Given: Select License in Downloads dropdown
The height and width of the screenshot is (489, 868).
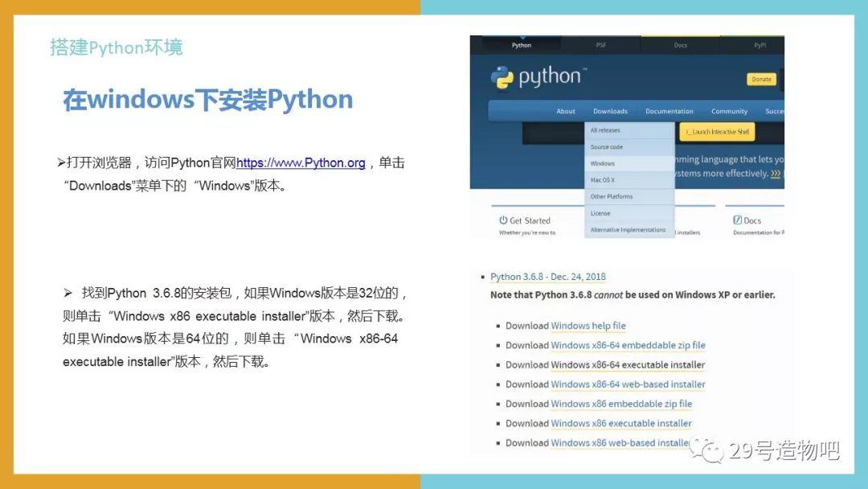Looking at the screenshot, I should point(629,213).
